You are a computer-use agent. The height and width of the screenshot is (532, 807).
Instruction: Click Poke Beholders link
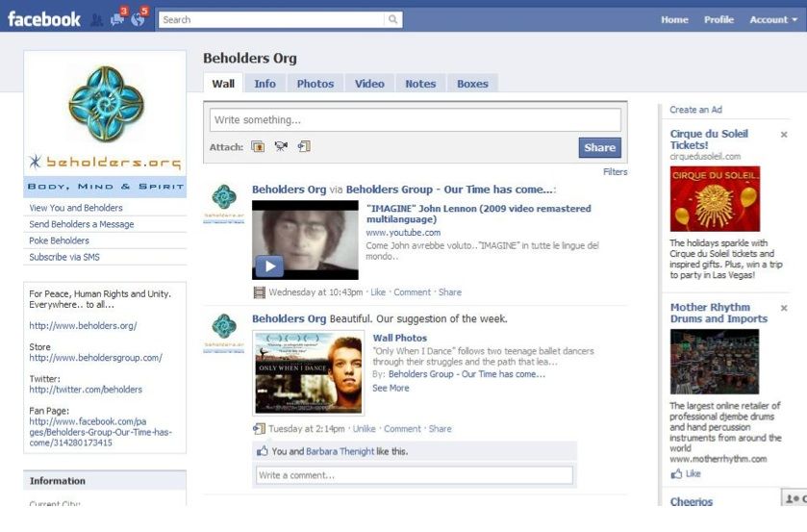pos(59,241)
